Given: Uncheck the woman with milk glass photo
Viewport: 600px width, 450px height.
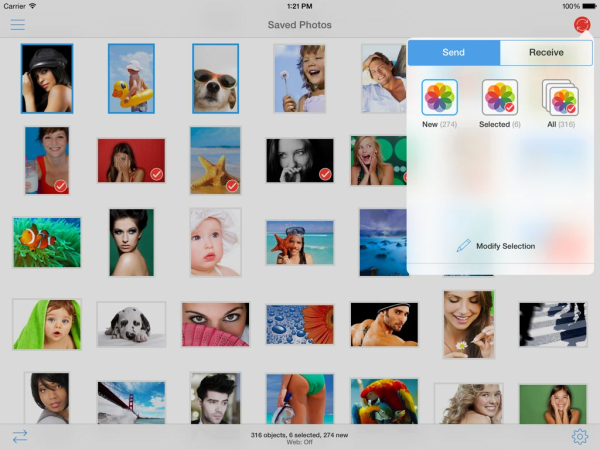Looking at the screenshot, I should tap(47, 160).
